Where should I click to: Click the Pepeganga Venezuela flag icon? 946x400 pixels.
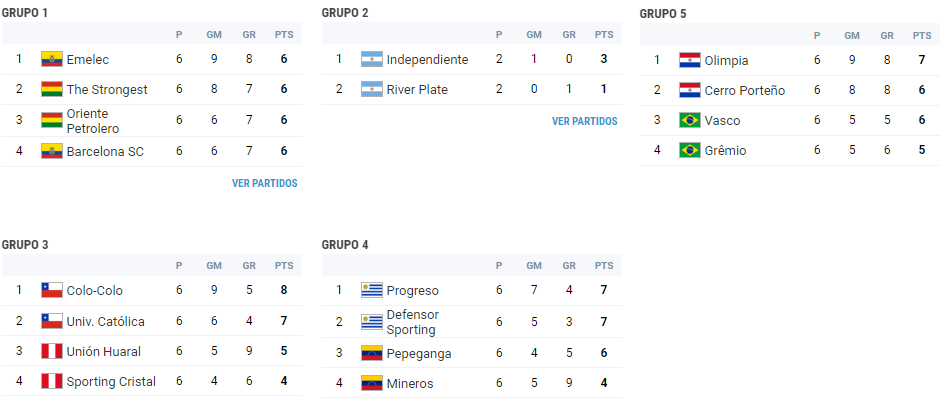372,353
